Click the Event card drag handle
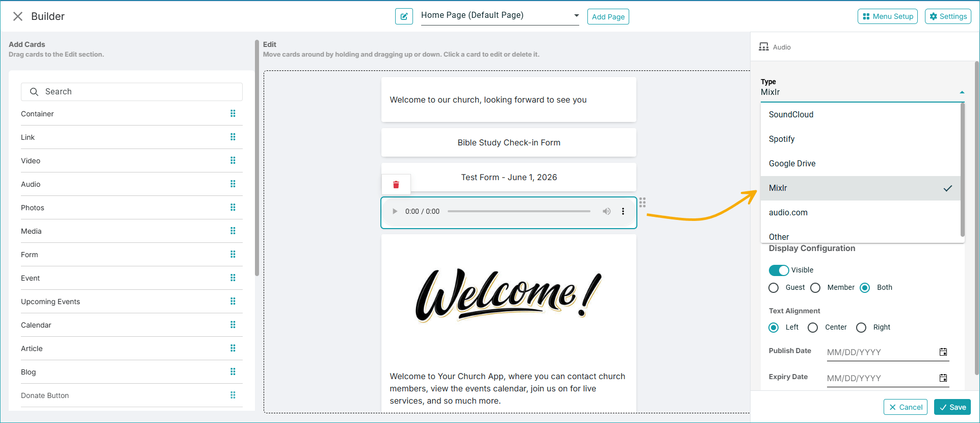The height and width of the screenshot is (423, 980). (x=233, y=278)
